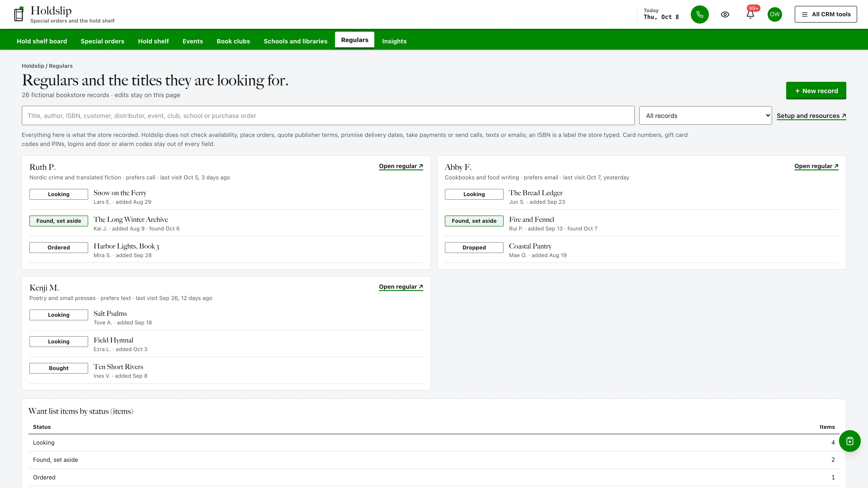
Task: Click the Abby F. card heading
Action: (x=458, y=167)
